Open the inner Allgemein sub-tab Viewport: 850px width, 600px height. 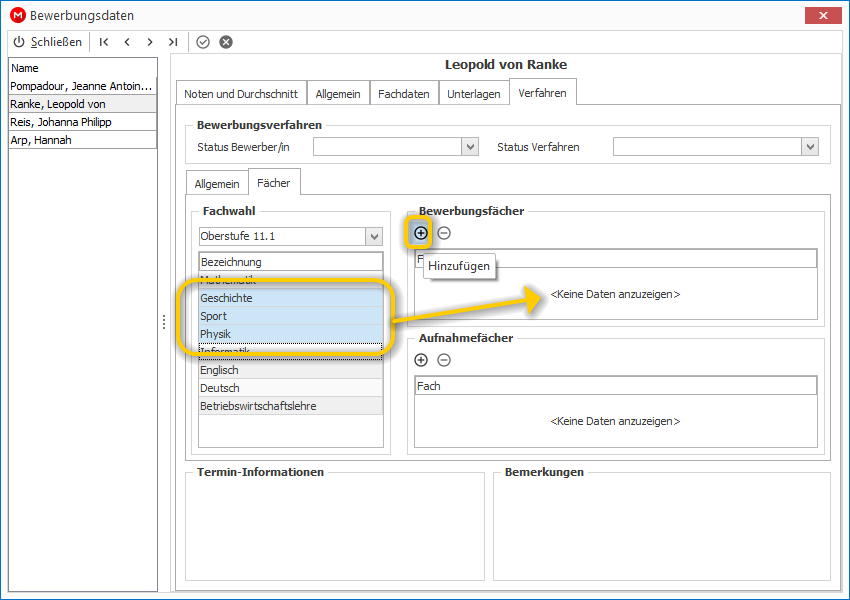[217, 184]
